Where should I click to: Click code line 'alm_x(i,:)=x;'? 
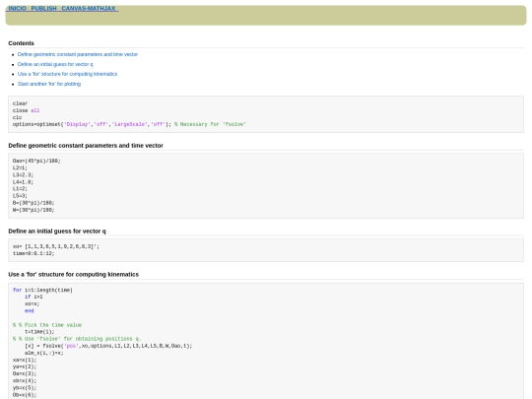pyautogui.click(x=44, y=353)
